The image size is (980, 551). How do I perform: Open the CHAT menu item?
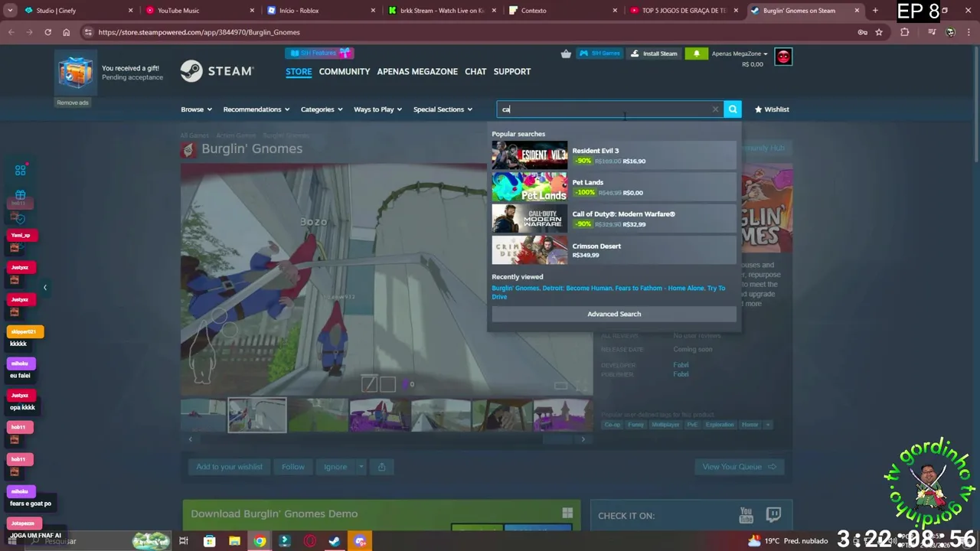475,71
